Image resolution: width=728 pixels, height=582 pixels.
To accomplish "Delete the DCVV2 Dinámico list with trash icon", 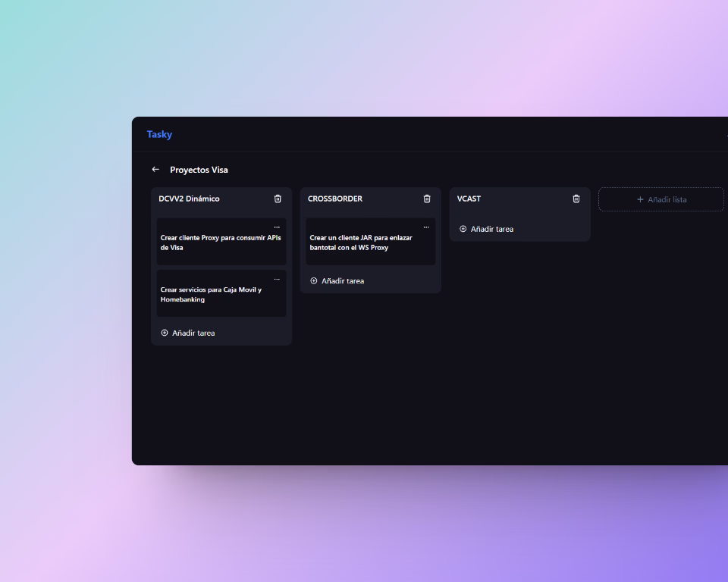I will 278,199.
